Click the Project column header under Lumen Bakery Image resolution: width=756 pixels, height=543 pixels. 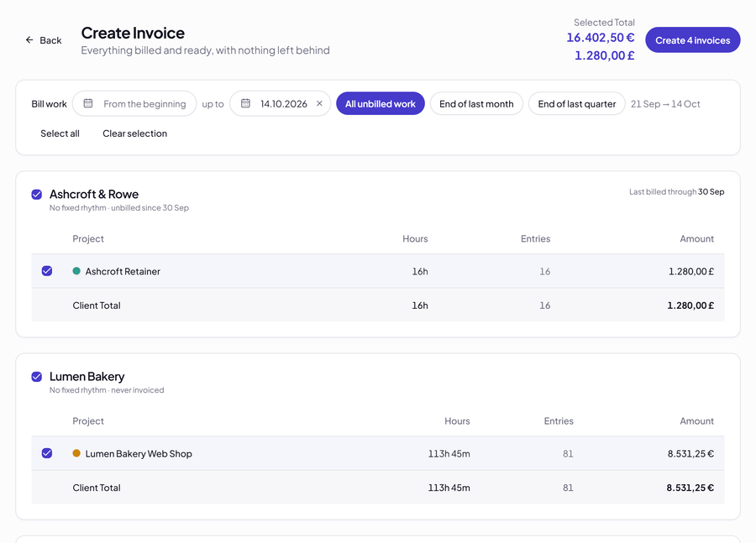tap(88, 420)
